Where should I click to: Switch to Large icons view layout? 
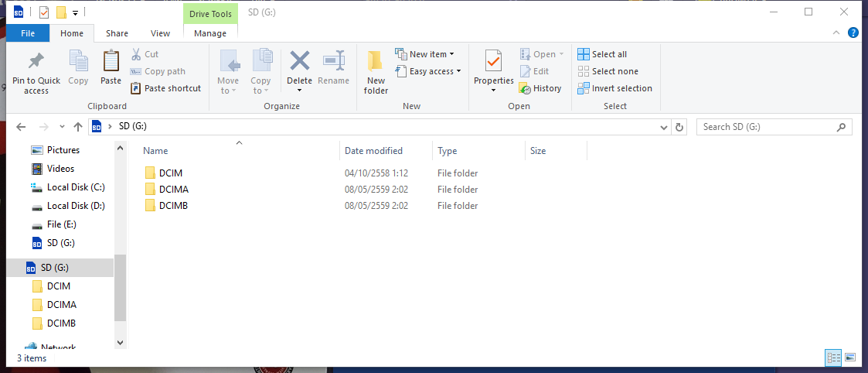point(850,358)
